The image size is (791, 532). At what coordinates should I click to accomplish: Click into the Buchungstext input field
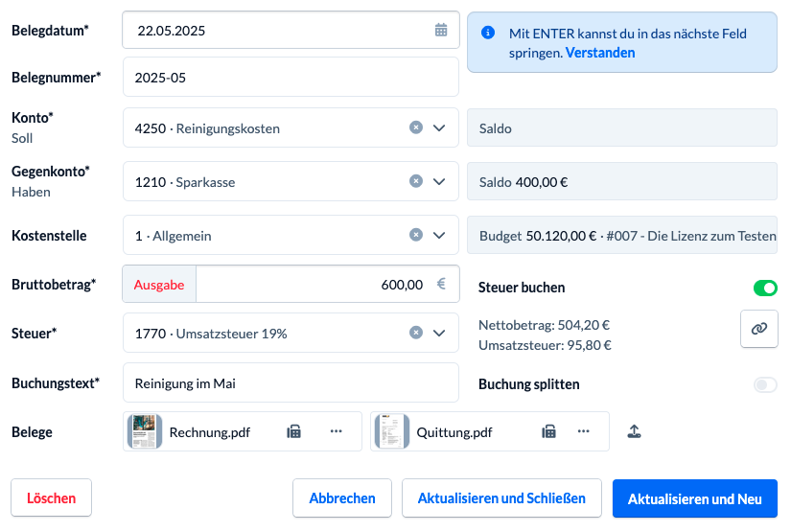coord(291,383)
